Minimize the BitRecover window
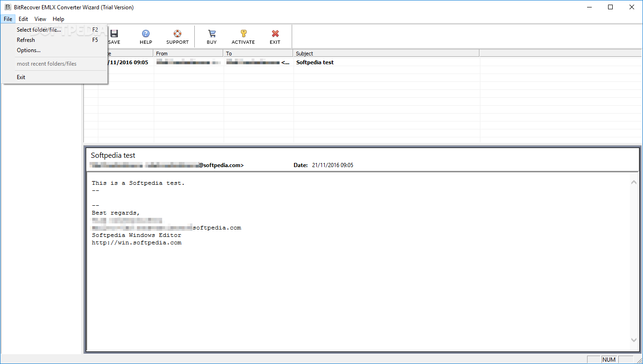The width and height of the screenshot is (643, 364). (589, 7)
